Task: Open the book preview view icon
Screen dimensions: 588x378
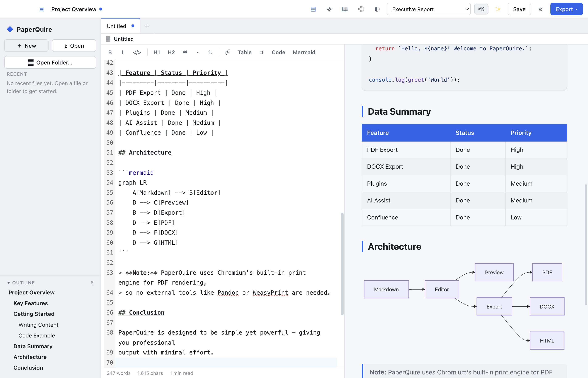Action: 345,9
